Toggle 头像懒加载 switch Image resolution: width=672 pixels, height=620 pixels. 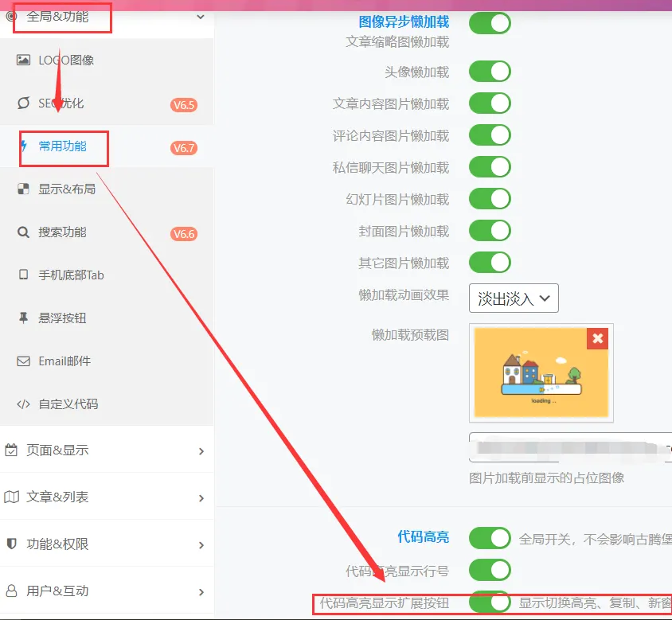490,72
